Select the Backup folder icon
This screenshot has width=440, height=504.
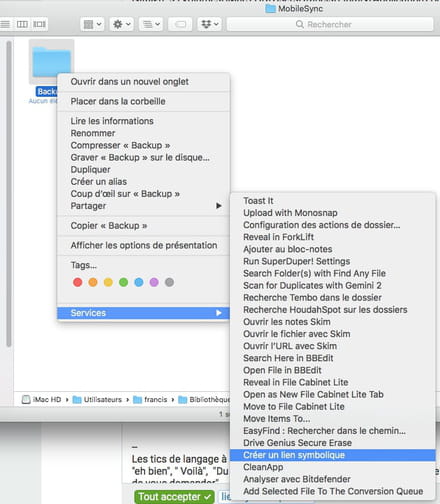pos(51,61)
